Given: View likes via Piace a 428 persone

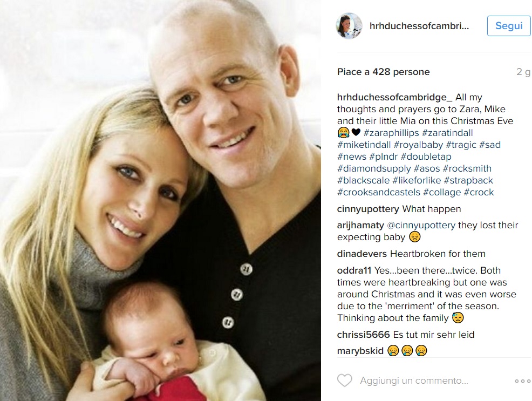Looking at the screenshot, I should 384,72.
